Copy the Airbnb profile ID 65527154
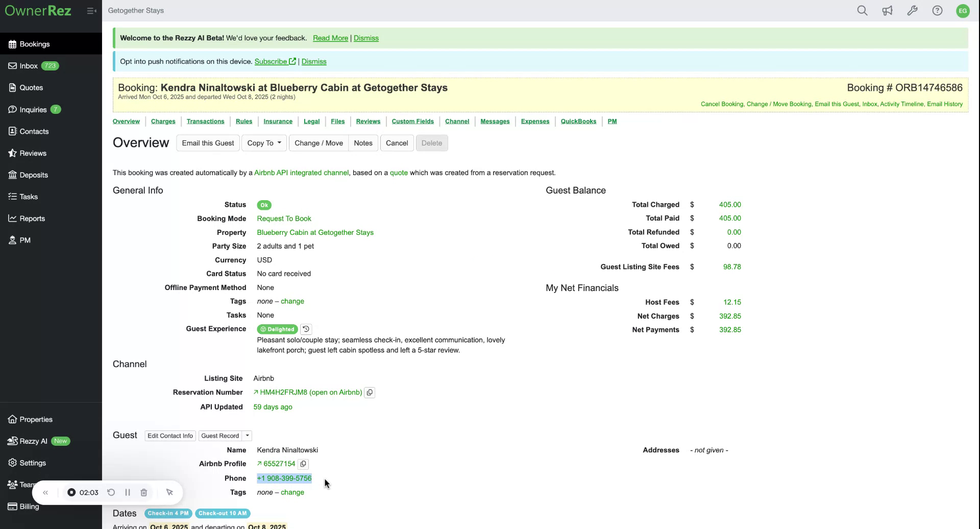The image size is (980, 529). (x=303, y=464)
